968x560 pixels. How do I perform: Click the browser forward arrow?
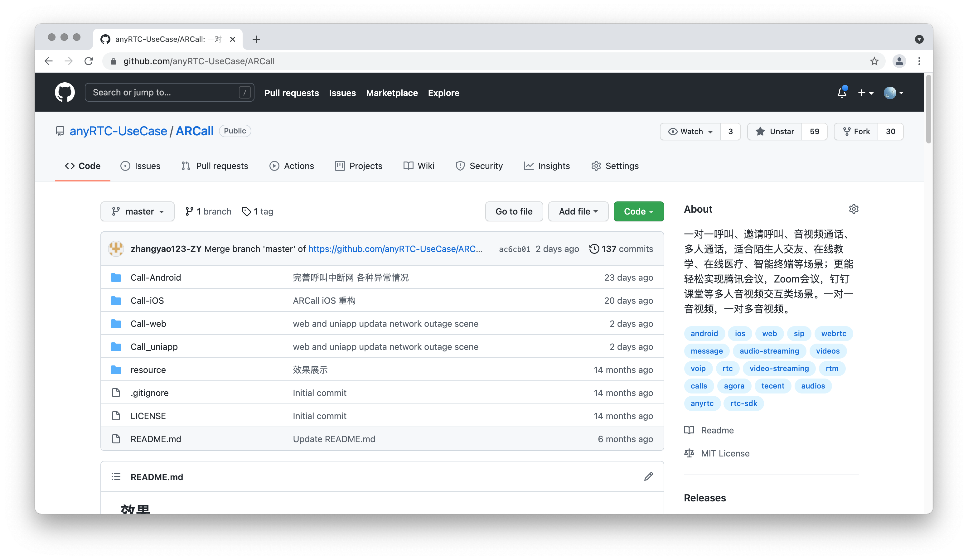(x=69, y=61)
